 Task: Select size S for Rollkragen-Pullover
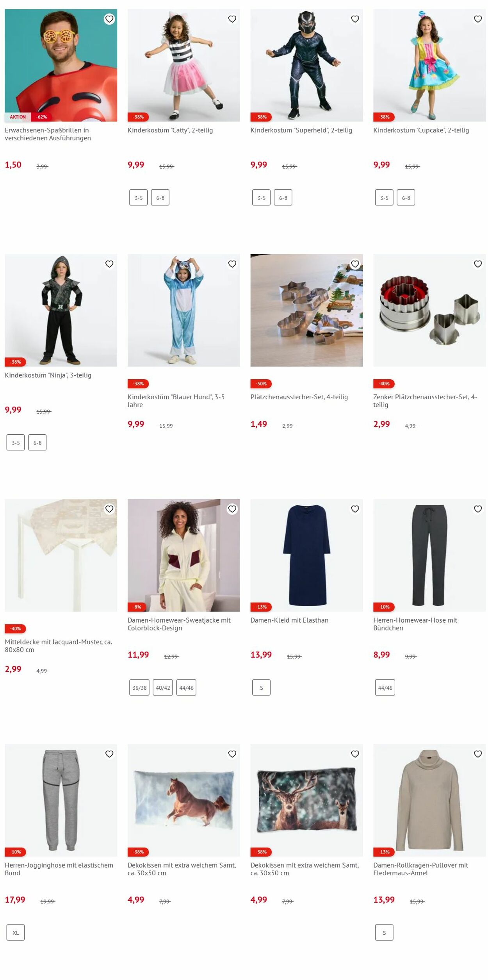(384, 932)
